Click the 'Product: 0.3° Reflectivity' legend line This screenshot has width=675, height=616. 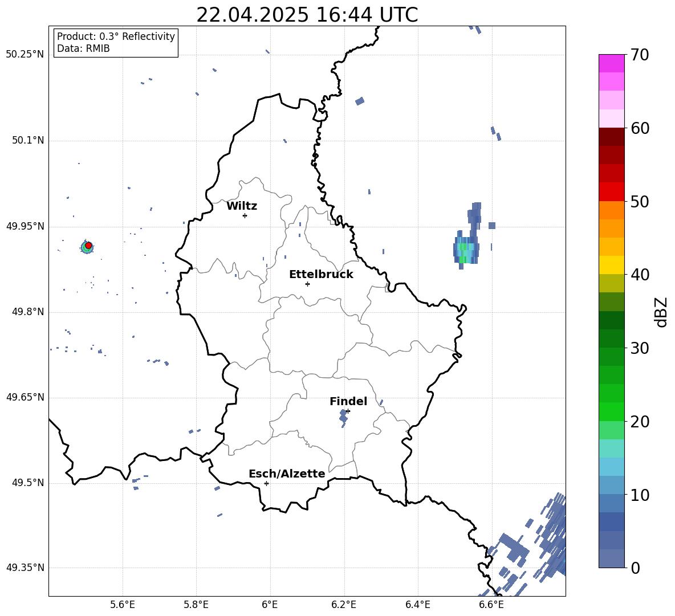point(116,36)
